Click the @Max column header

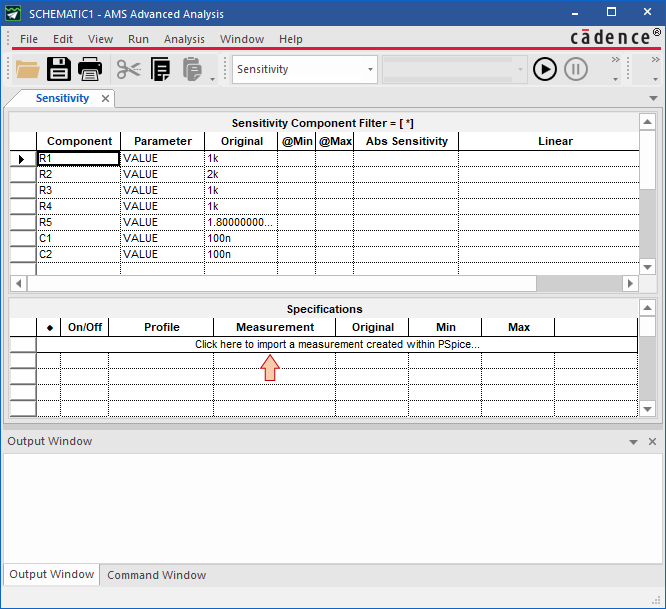tap(335, 141)
